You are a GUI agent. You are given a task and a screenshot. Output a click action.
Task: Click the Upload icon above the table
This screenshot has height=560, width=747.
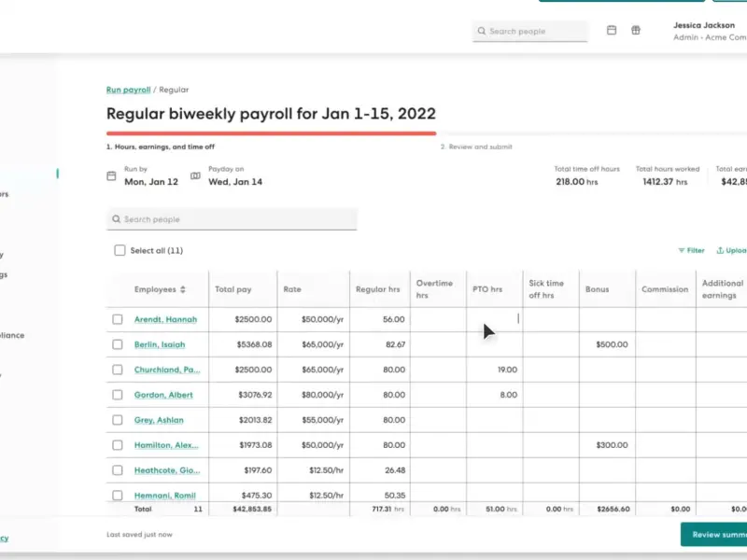point(720,250)
